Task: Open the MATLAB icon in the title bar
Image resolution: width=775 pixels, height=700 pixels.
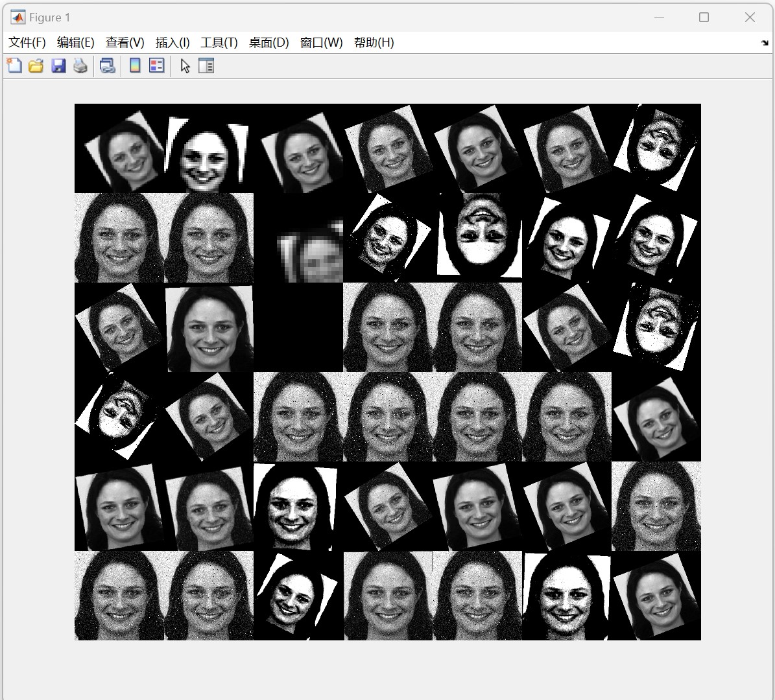Action: point(18,17)
